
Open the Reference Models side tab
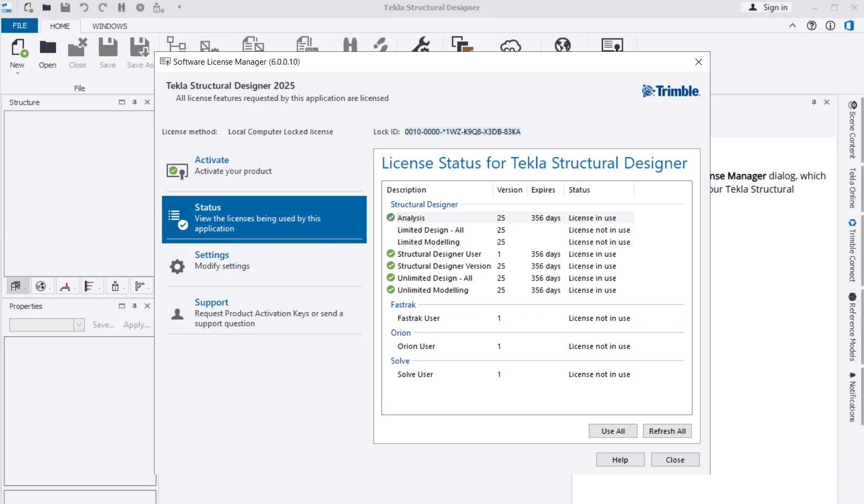point(852,327)
